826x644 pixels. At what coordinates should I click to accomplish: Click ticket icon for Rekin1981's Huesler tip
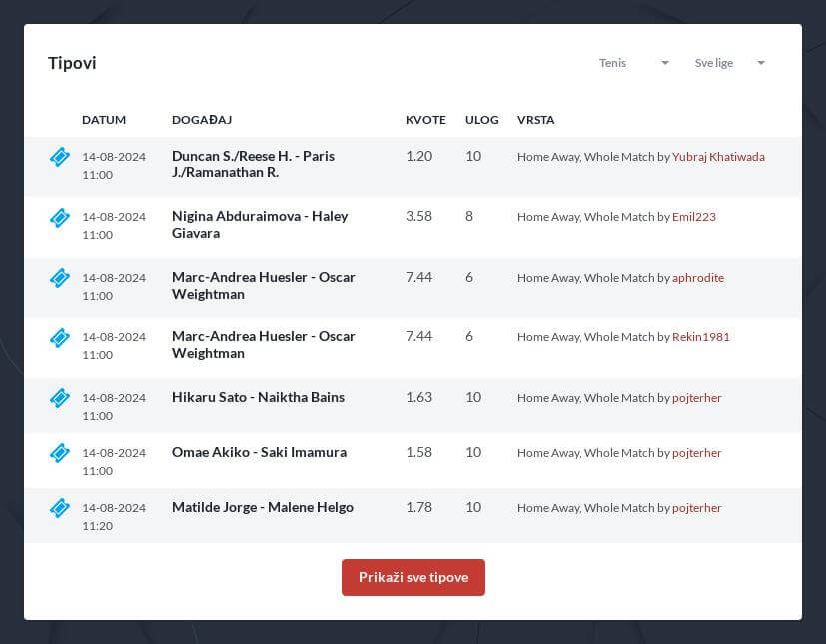click(60, 338)
